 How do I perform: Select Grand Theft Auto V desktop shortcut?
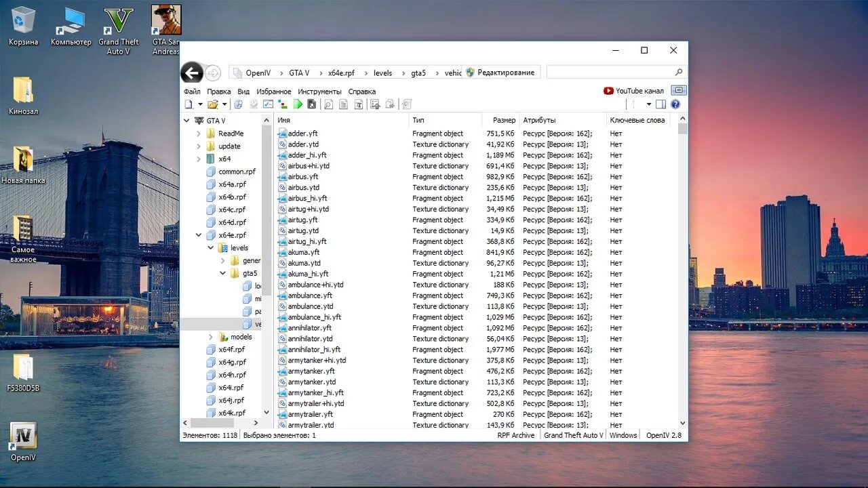[x=119, y=31]
